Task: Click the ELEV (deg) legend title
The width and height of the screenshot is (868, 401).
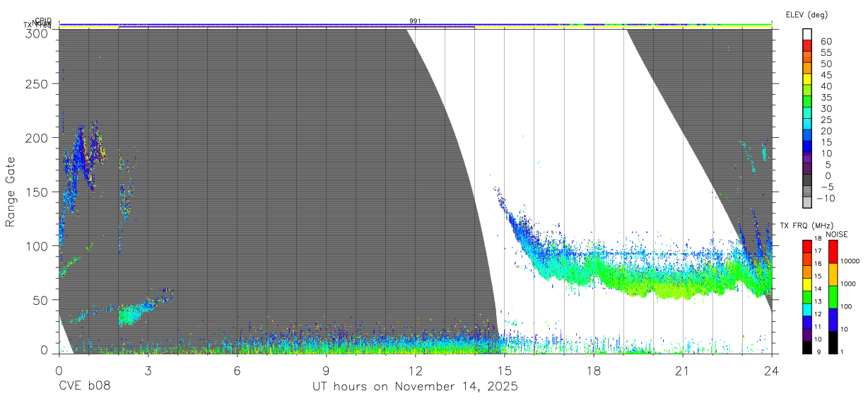Action: point(806,14)
